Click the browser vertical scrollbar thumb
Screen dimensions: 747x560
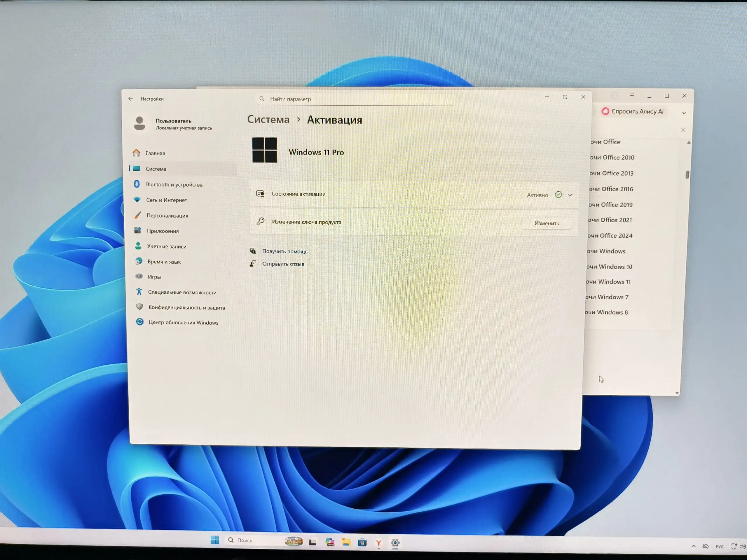pyautogui.click(x=687, y=174)
